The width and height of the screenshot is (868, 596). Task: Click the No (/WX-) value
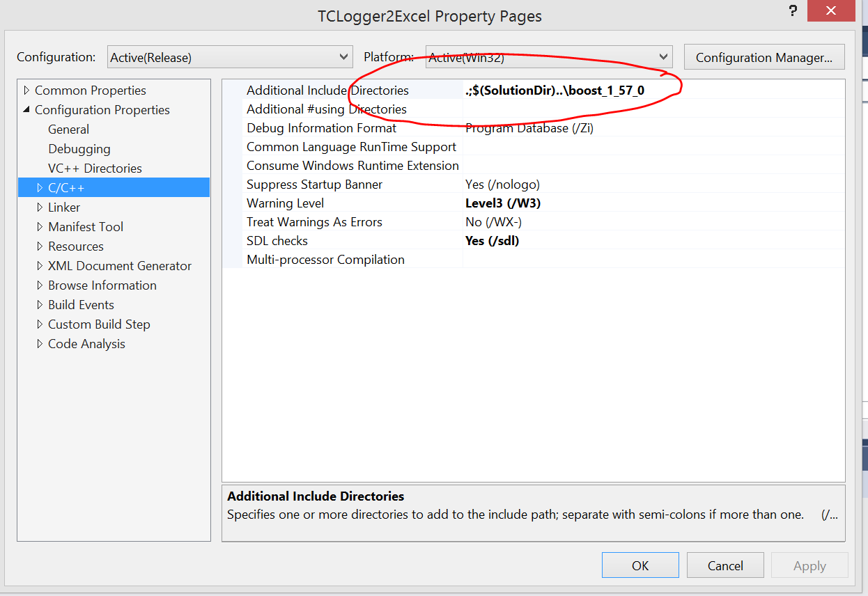tap(493, 222)
